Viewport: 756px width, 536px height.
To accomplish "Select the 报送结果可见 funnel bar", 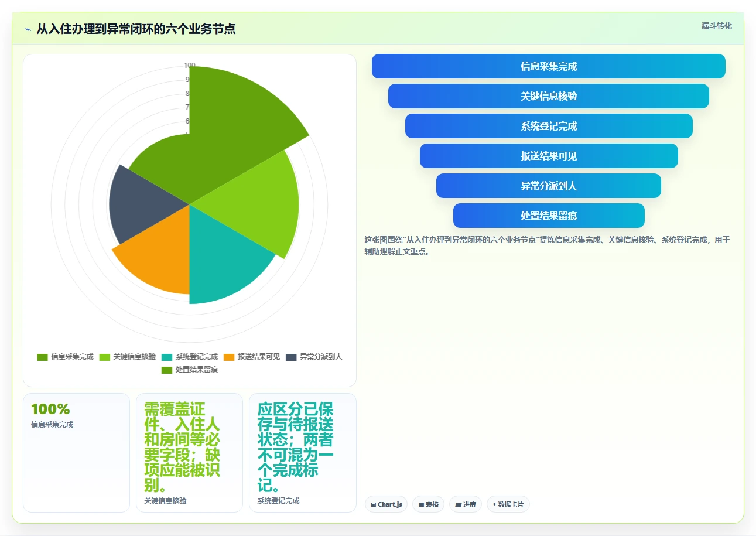I will click(x=549, y=156).
